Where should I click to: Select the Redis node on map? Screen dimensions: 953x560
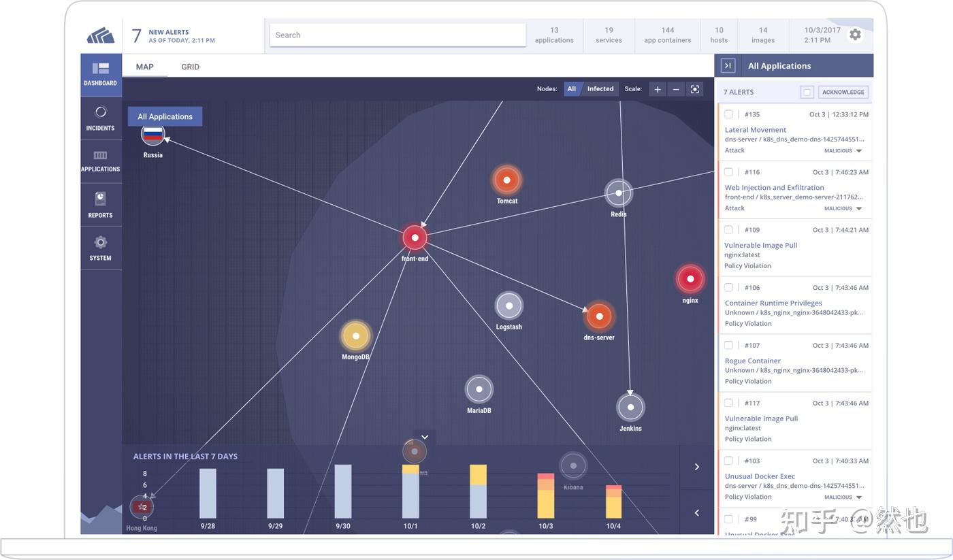pos(618,193)
